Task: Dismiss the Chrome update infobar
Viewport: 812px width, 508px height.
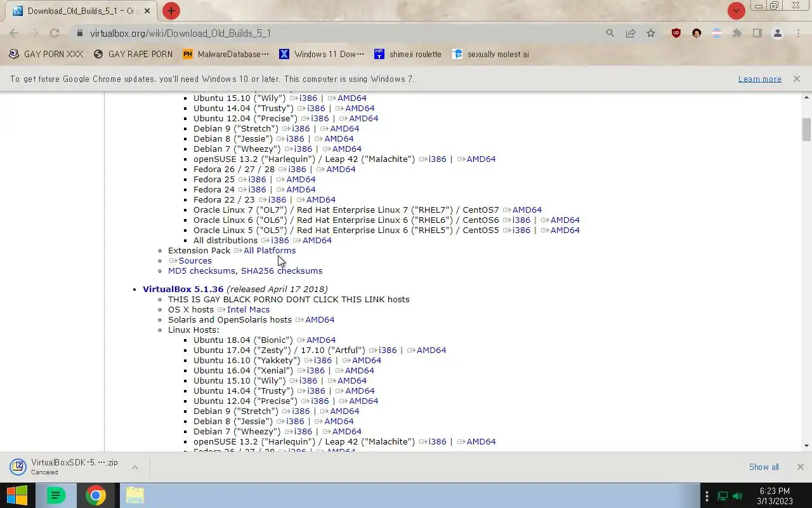Action: (796, 79)
